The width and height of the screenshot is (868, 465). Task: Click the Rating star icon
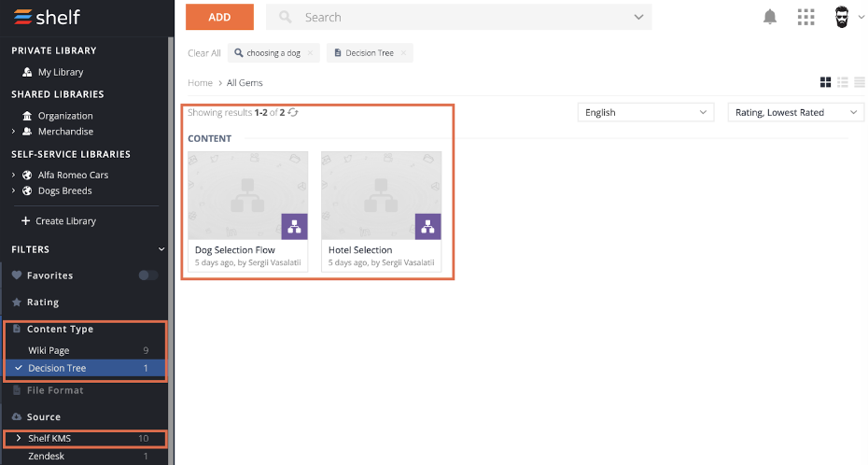[17, 303]
